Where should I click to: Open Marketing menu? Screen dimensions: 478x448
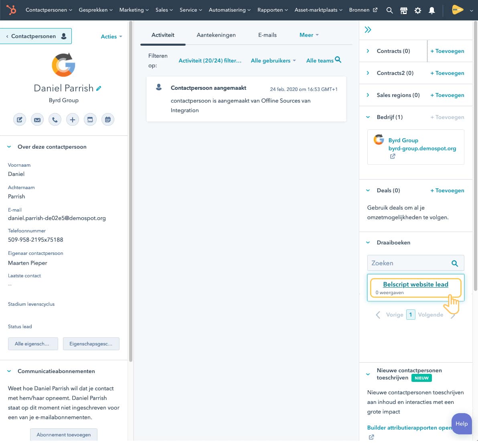tap(134, 10)
